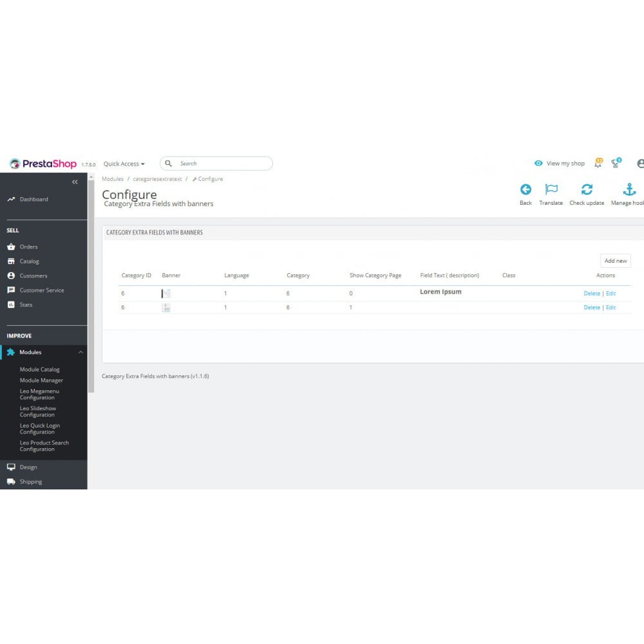The height and width of the screenshot is (644, 644).
Task: Open banner thumbnail in Lorem Ipsum row
Action: point(166,293)
